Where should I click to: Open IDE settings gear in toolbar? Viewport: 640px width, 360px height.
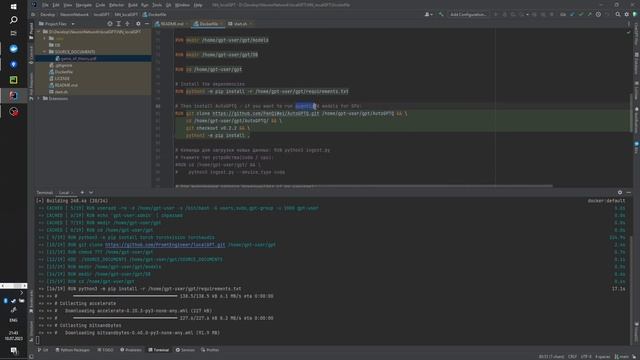click(627, 15)
